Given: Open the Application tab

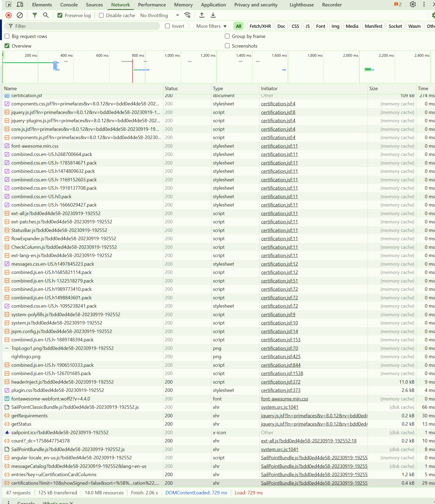Looking at the screenshot, I should pos(213,5).
